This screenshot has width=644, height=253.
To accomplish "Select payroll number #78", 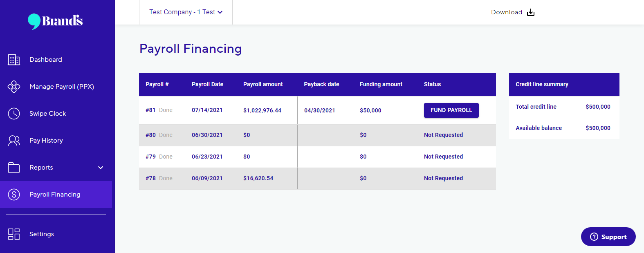I will (x=150, y=178).
